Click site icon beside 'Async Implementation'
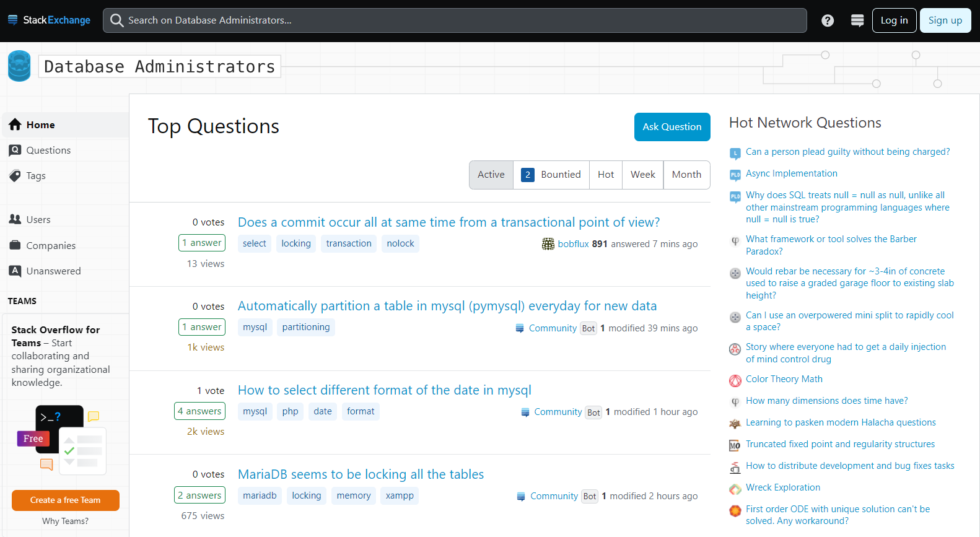Screen dimensions: 980x537 tap(735, 175)
